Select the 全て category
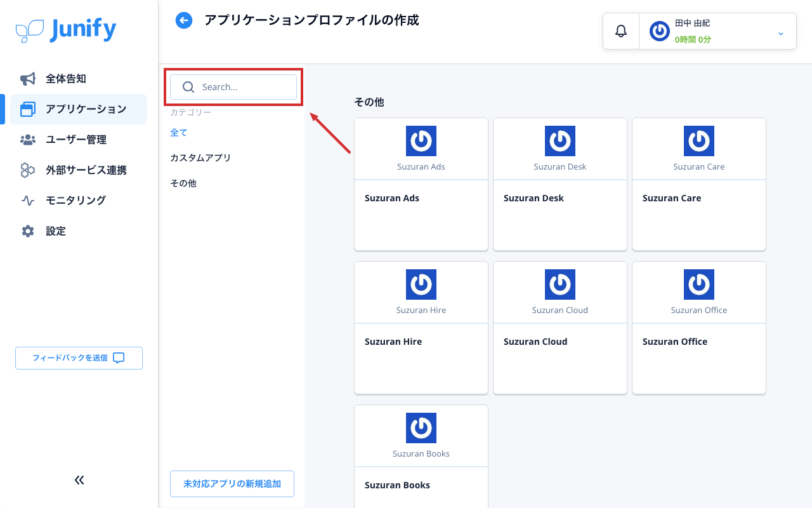Image resolution: width=812 pixels, height=508 pixels. point(179,133)
